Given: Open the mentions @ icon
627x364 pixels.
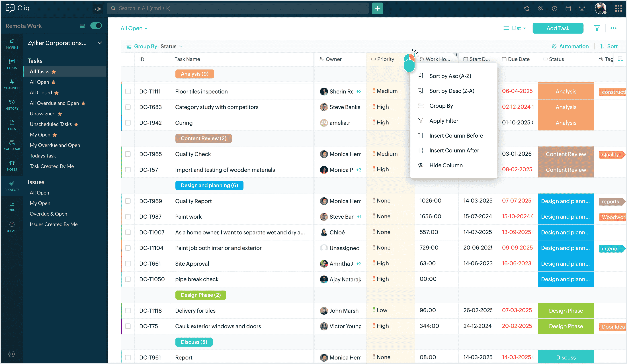Looking at the screenshot, I should (540, 9).
